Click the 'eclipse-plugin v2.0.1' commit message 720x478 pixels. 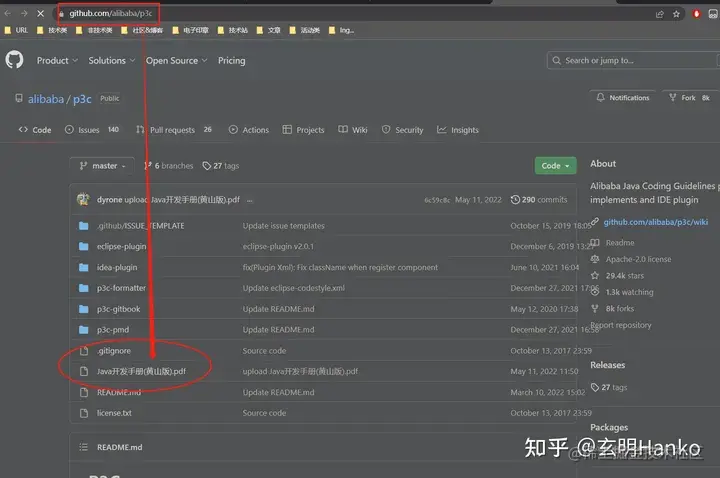278,247
